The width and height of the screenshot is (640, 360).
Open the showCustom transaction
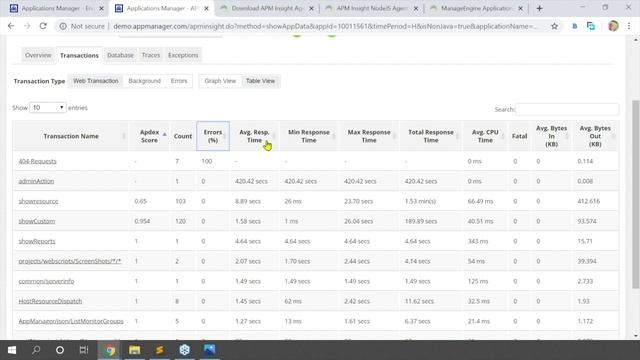(37, 221)
